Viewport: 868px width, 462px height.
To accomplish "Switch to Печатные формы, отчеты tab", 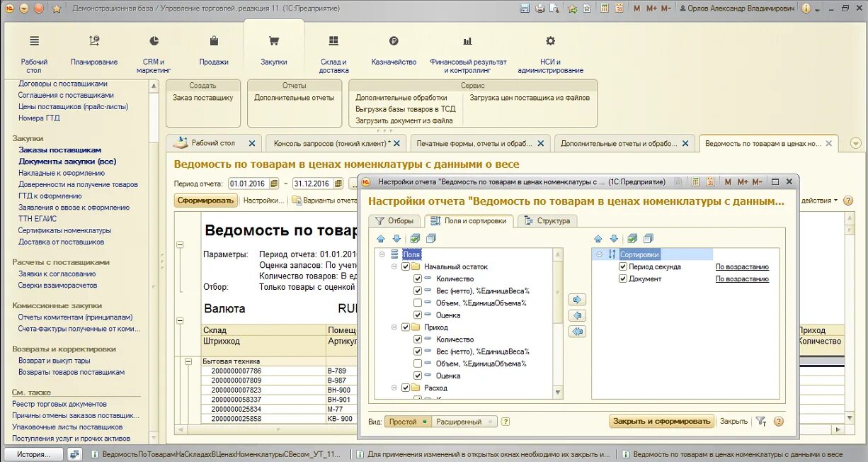I will tap(481, 143).
